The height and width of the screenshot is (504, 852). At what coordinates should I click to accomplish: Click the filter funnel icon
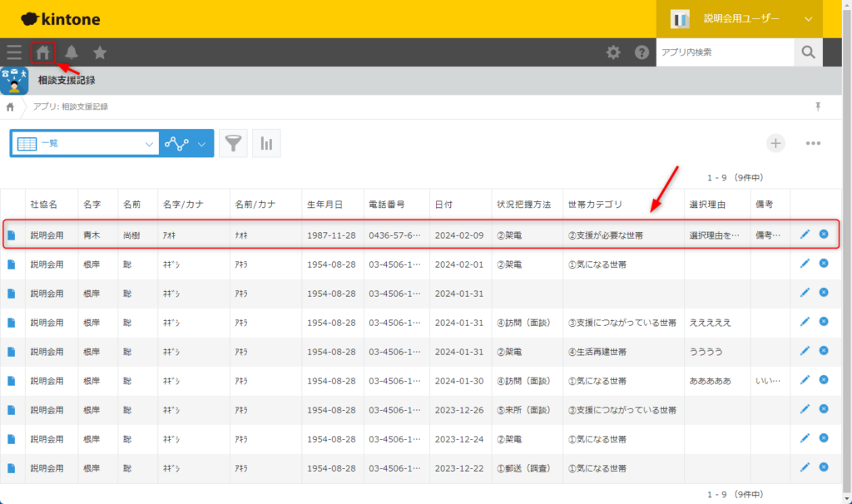[x=235, y=143]
